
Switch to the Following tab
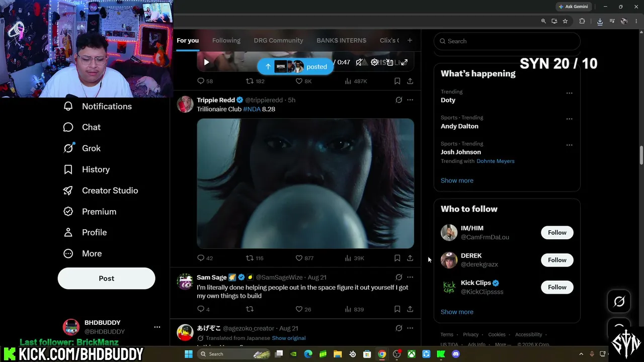[x=226, y=40]
